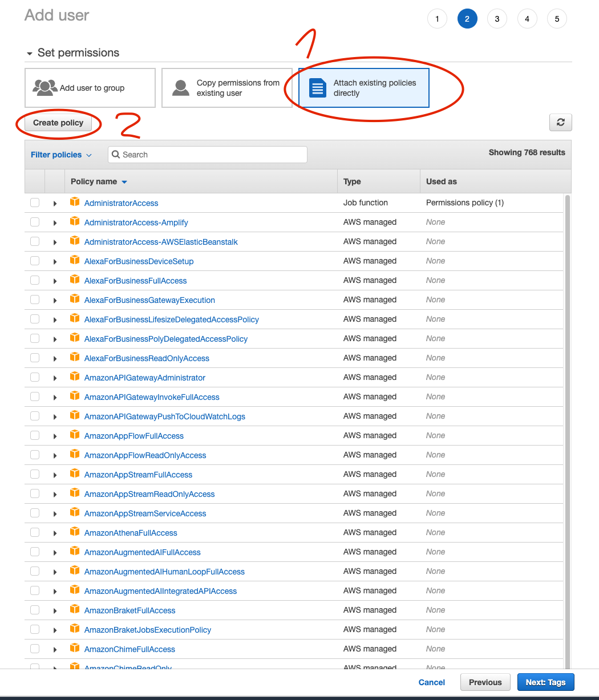The width and height of the screenshot is (599, 700).
Task: Expand the AlexaForBusinessFullAccess policy row
Action: point(55,281)
